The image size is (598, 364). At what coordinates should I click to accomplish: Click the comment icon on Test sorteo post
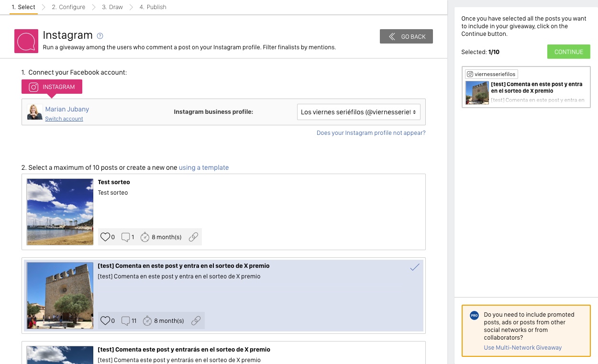126,237
